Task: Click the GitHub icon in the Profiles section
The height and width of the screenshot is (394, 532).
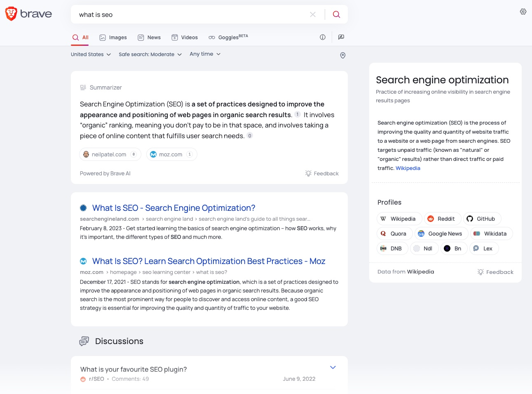Action: pyautogui.click(x=469, y=218)
